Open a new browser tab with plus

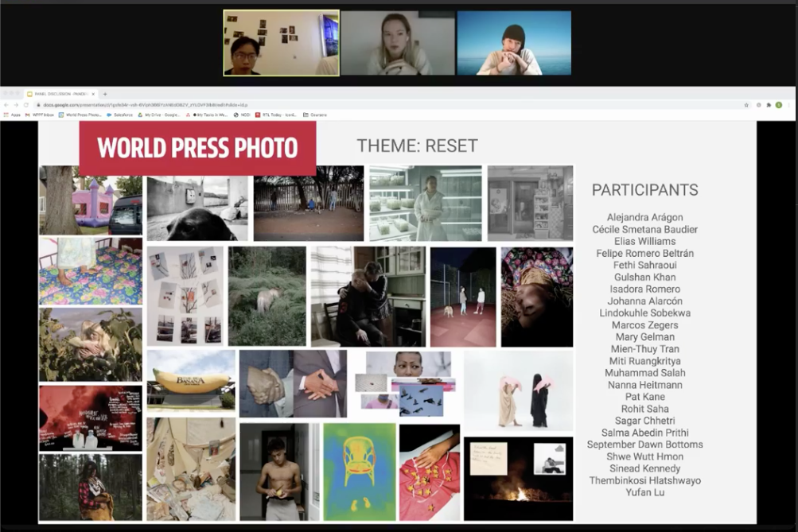click(105, 94)
